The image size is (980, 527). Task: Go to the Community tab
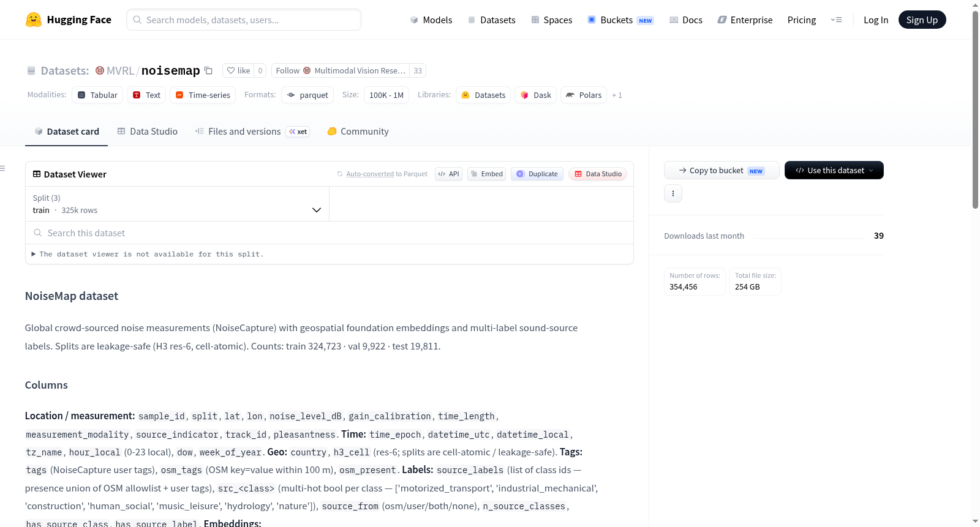358,131
